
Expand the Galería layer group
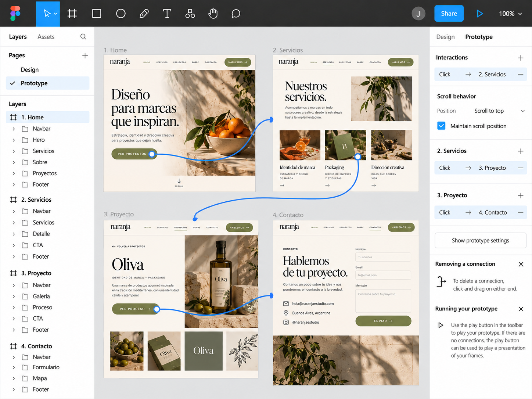point(14,296)
